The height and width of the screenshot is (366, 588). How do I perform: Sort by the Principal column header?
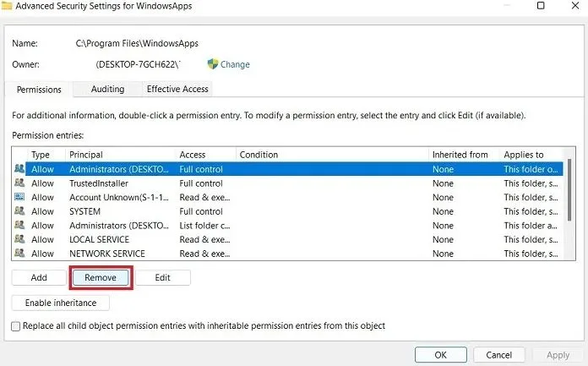(120, 155)
